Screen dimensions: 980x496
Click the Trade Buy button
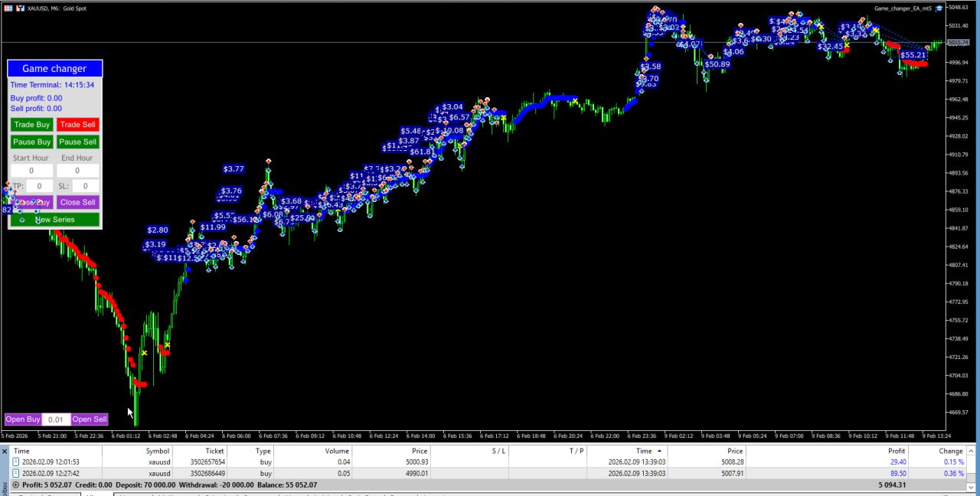tap(31, 125)
